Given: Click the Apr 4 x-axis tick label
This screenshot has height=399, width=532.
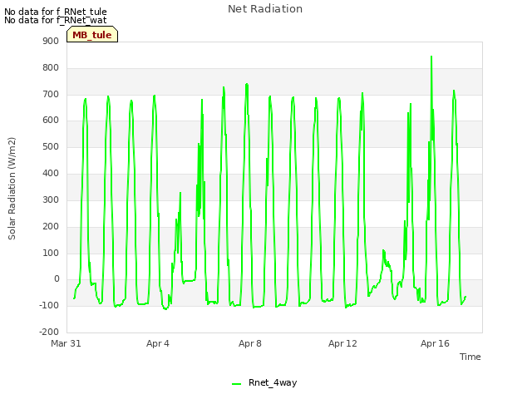Looking at the screenshot, I should pyautogui.click(x=158, y=343).
